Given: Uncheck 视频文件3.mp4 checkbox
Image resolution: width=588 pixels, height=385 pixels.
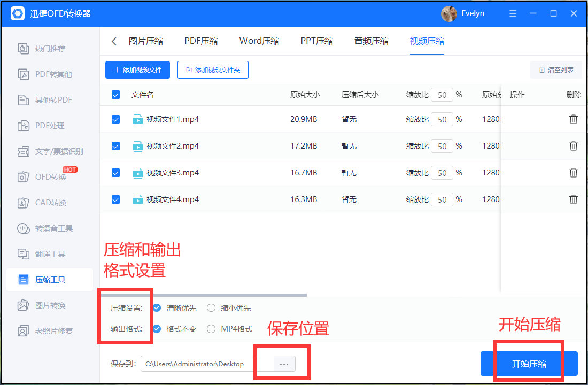Looking at the screenshot, I should pos(116,173).
